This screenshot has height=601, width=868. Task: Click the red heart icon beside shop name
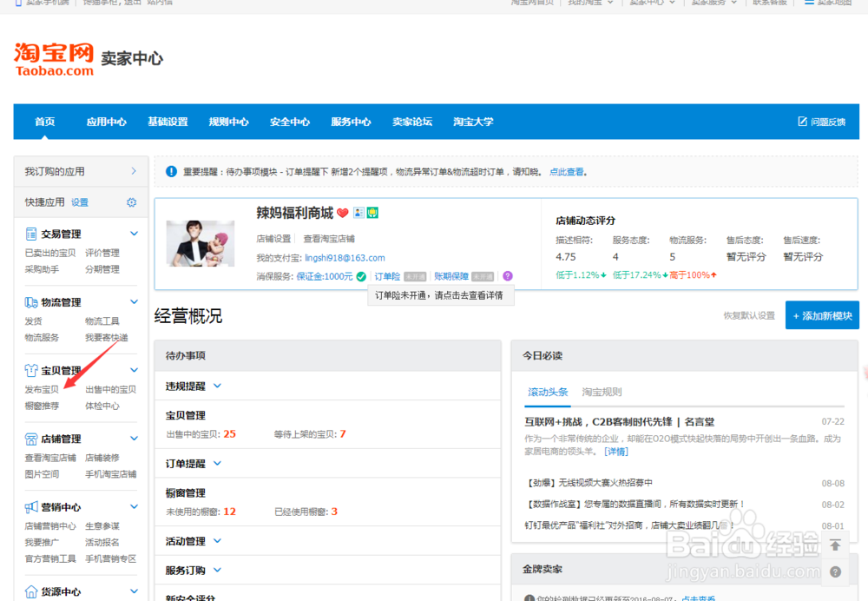click(343, 213)
